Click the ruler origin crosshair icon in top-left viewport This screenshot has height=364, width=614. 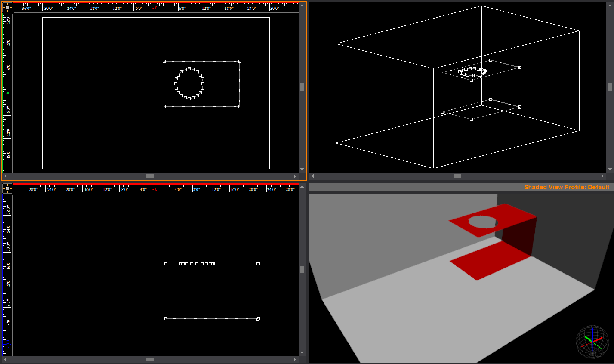click(x=7, y=6)
